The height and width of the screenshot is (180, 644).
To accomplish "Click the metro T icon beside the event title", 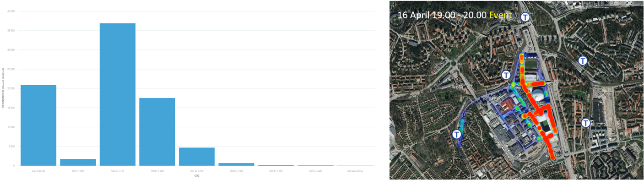I will tap(526, 17).
